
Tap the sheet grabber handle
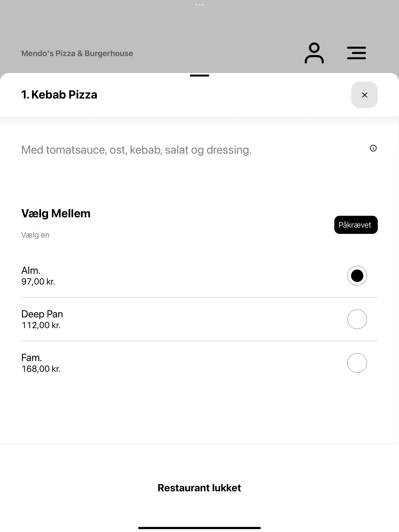coord(199,76)
